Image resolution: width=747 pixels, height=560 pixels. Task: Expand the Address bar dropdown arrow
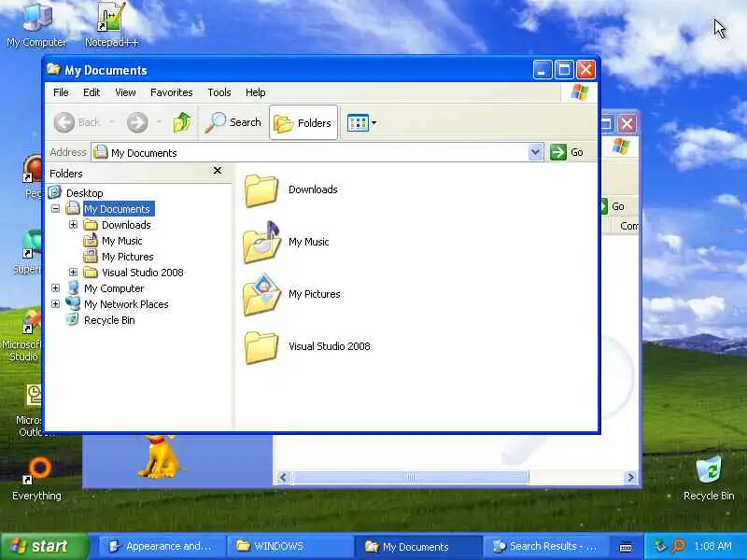click(x=535, y=152)
